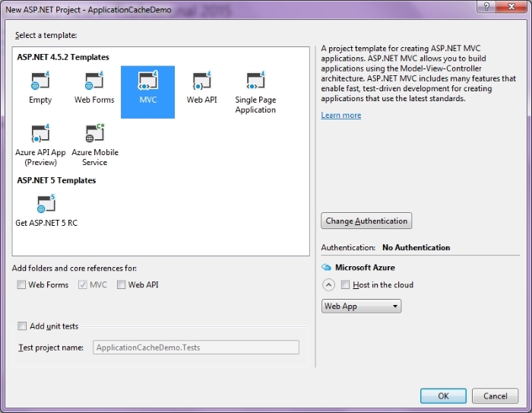The height and width of the screenshot is (413, 532).
Task: Pick the Web API template icon
Action: pyautogui.click(x=202, y=81)
